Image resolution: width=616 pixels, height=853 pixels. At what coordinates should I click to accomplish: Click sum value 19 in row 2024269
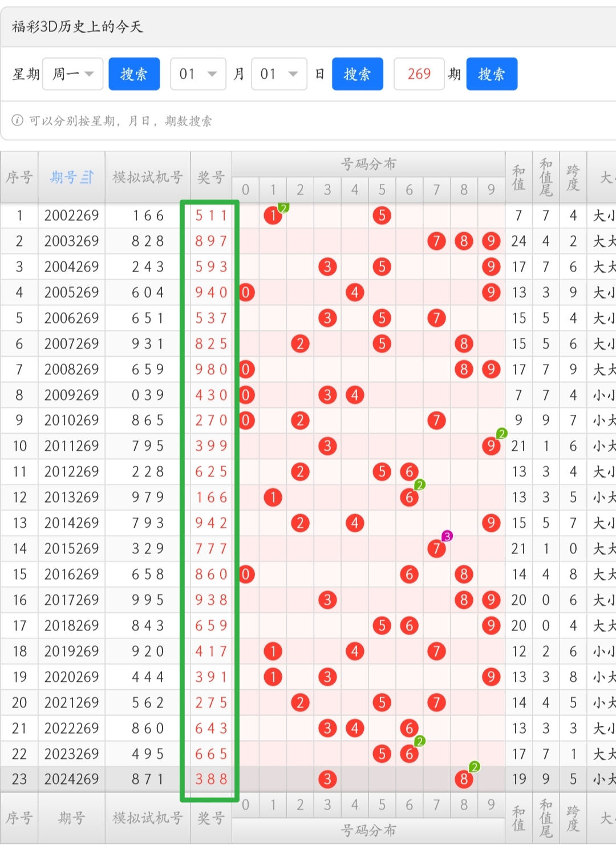pyautogui.click(x=518, y=779)
